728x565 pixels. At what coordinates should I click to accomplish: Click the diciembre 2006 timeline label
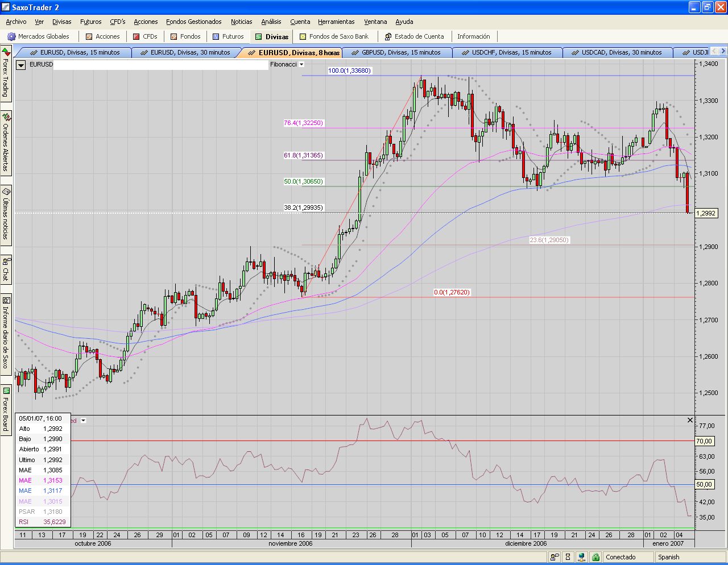click(x=526, y=543)
